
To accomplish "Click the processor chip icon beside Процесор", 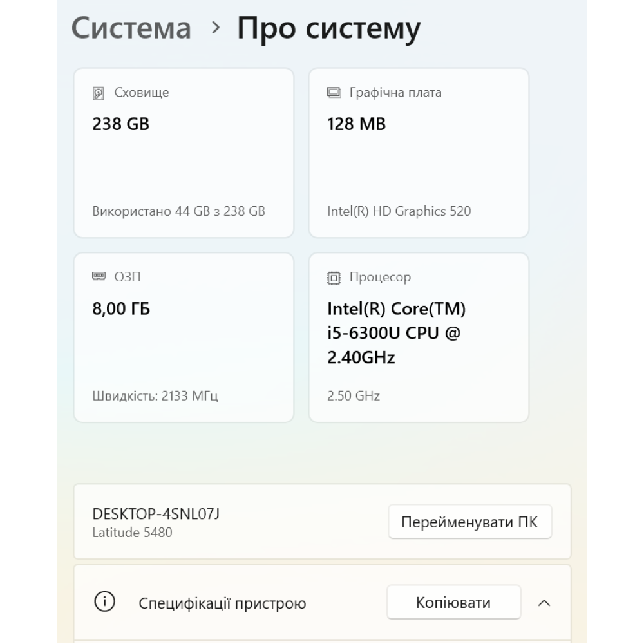I will [x=334, y=278].
